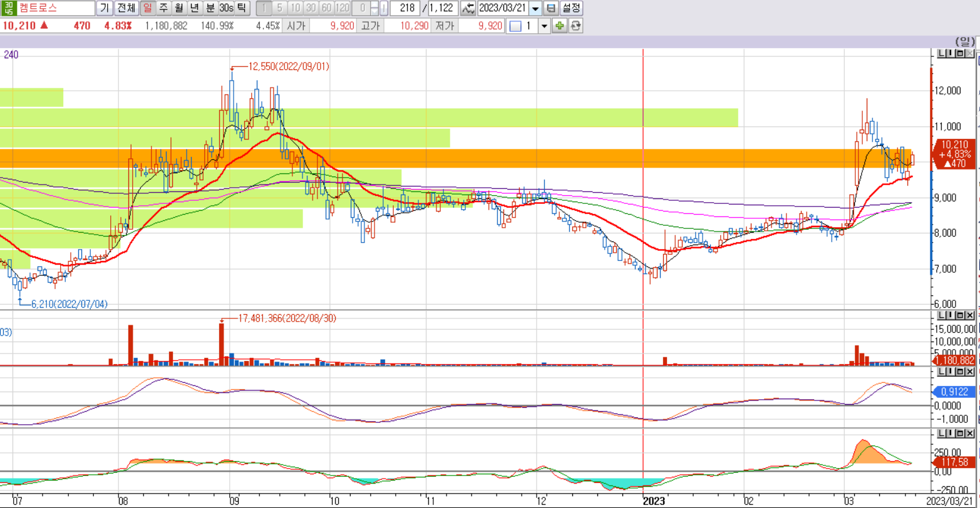Click the 218 candle count field
This screenshot has height=508, width=980.
click(x=405, y=8)
